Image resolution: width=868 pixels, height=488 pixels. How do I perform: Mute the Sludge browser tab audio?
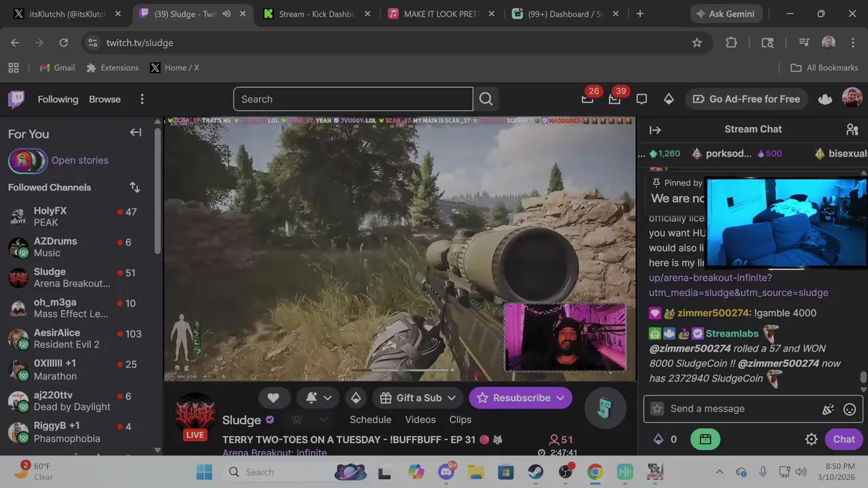226,14
